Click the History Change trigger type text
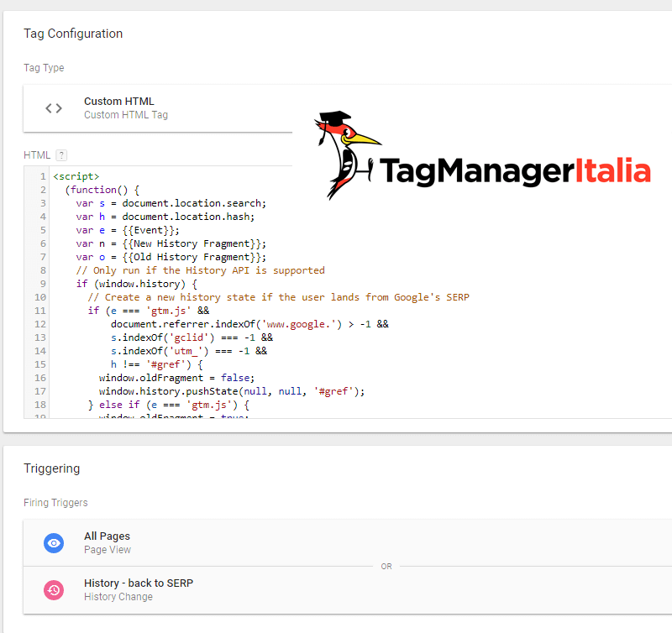The height and width of the screenshot is (633, 672). 118,597
